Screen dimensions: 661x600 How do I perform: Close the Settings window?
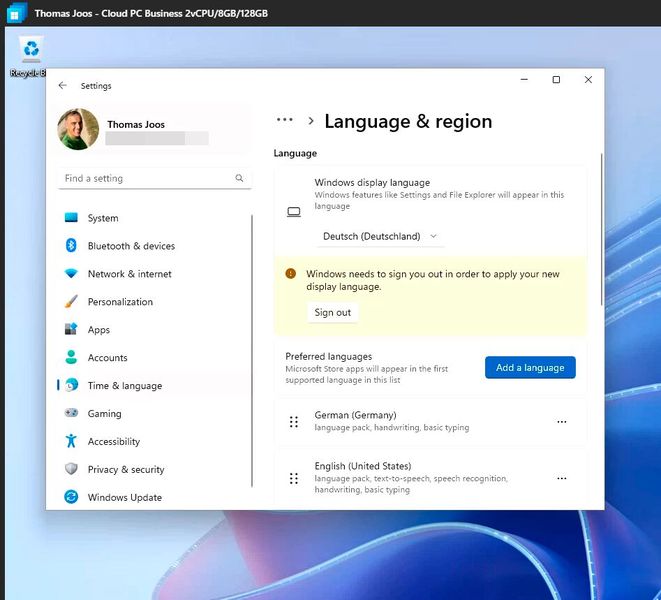pos(588,80)
